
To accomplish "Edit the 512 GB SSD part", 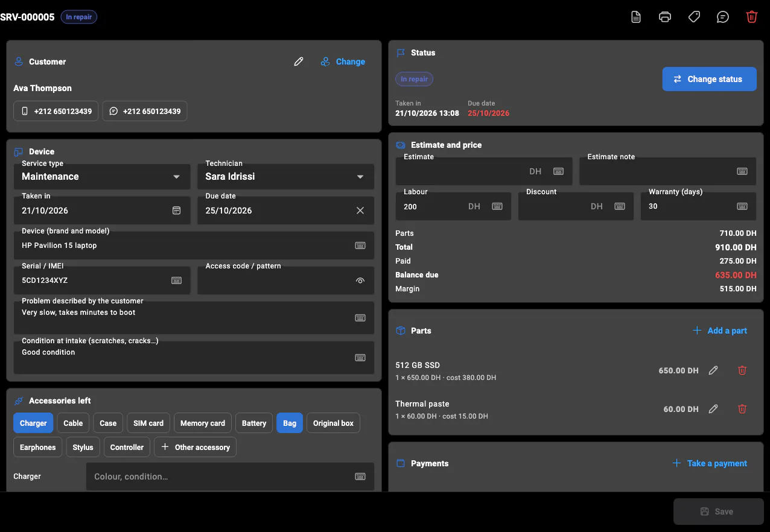I will click(x=713, y=370).
